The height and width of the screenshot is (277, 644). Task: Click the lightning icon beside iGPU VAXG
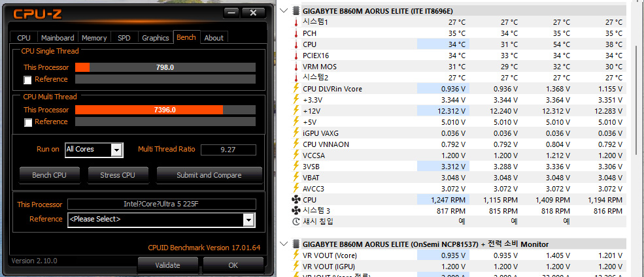296,133
